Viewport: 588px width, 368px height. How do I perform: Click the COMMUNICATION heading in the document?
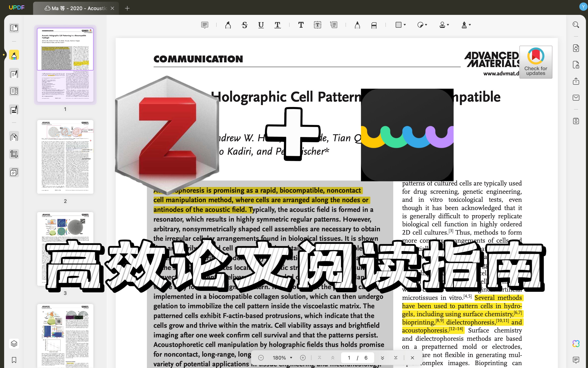coord(198,59)
